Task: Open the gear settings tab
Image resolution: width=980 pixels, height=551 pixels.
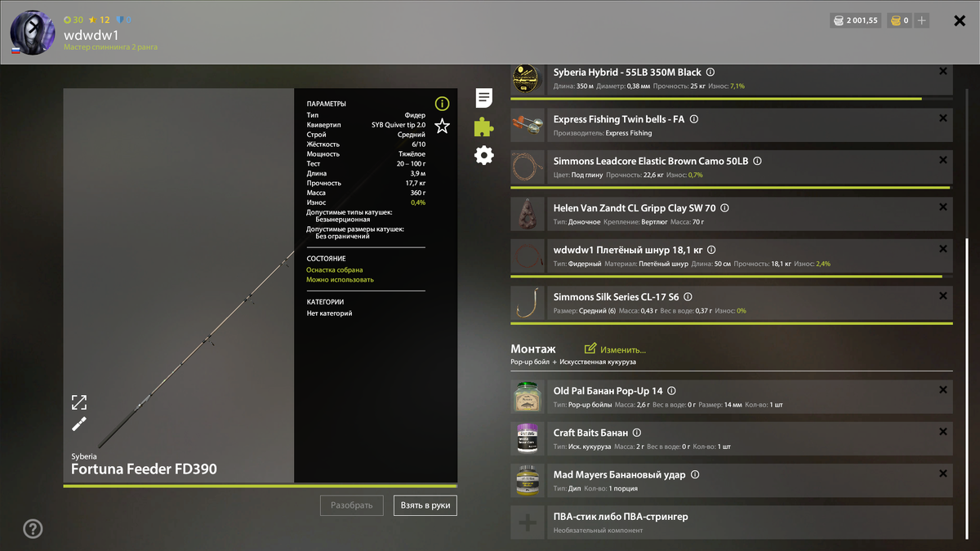Action: pyautogui.click(x=484, y=155)
